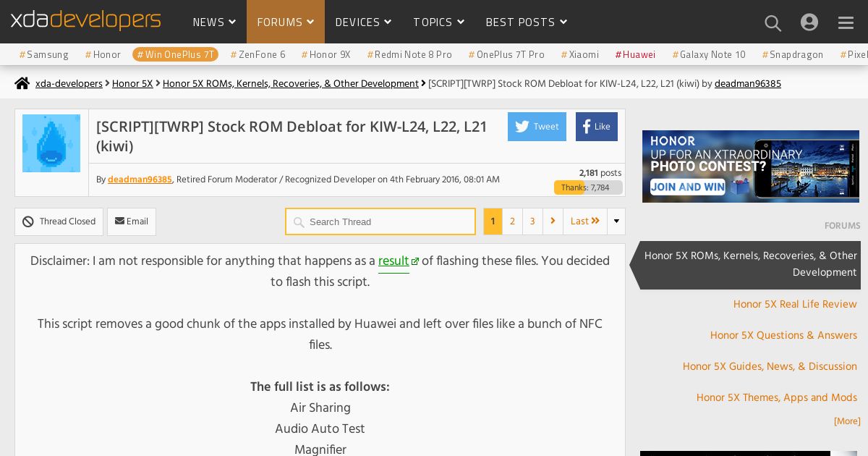
Task: Email this thread
Action: point(132,221)
